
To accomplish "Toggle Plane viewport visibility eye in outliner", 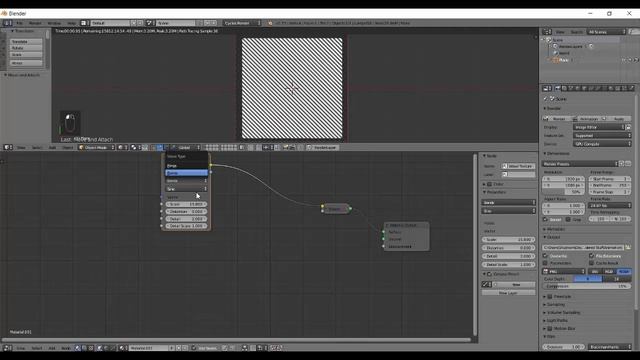I will tap(624, 60).
